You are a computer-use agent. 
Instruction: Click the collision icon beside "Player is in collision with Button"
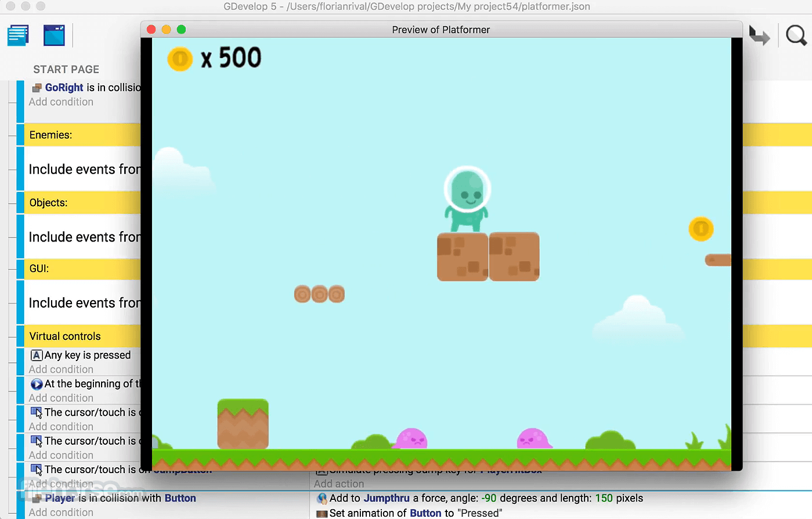coord(36,498)
